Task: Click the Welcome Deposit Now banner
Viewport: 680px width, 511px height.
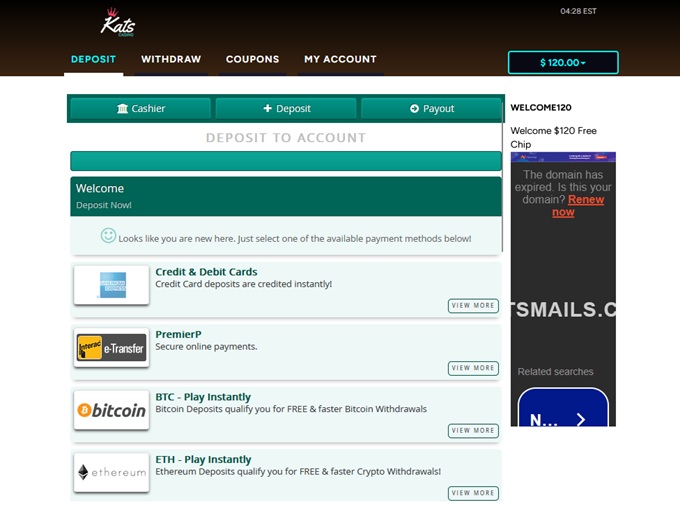Action: point(286,197)
